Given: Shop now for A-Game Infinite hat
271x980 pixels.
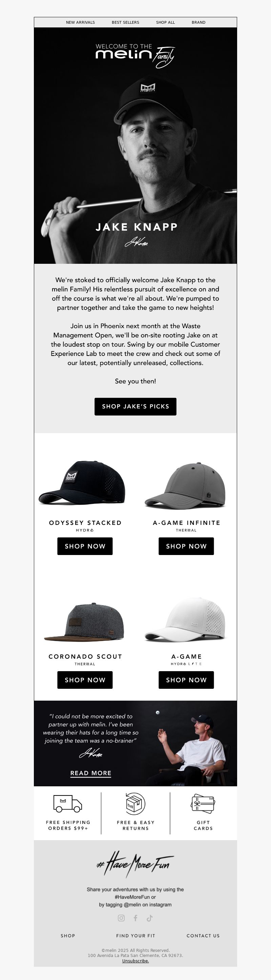Looking at the screenshot, I should click(186, 546).
